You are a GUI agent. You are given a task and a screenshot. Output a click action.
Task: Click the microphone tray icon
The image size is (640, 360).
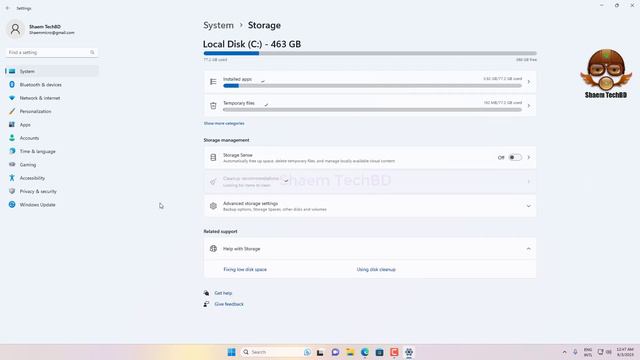pos(575,352)
